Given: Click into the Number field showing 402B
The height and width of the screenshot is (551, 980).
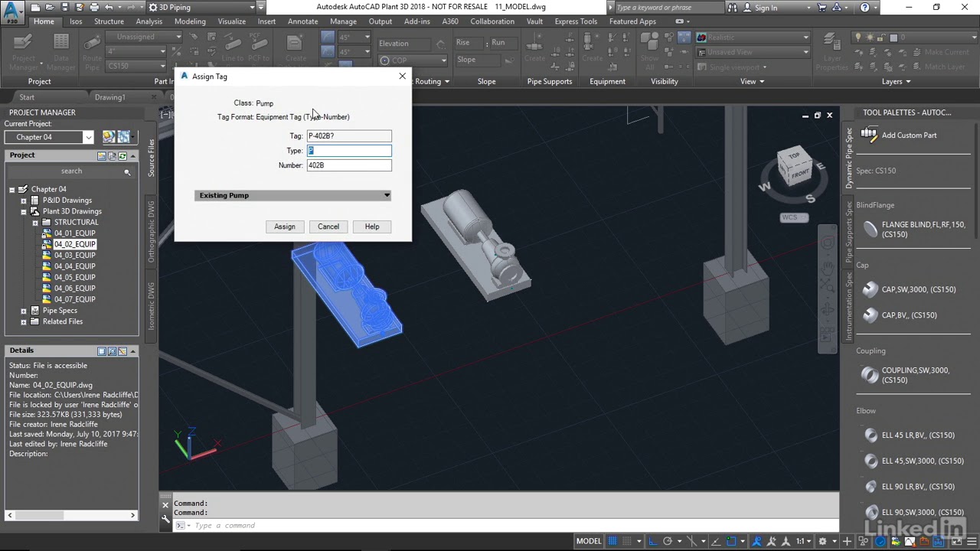Looking at the screenshot, I should pos(349,165).
